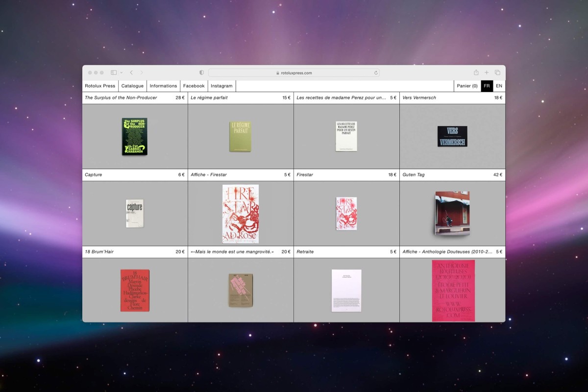The width and height of the screenshot is (588, 392).
Task: Show the tab overview icon
Action: coord(497,73)
